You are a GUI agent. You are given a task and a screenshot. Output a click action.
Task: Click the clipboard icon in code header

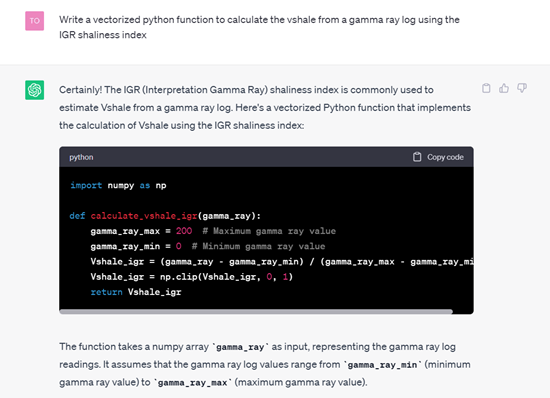(x=417, y=157)
